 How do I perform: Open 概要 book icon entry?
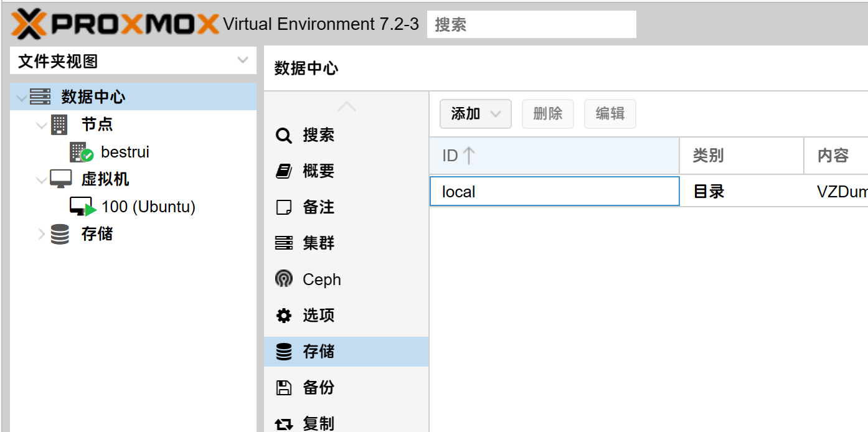click(x=284, y=171)
